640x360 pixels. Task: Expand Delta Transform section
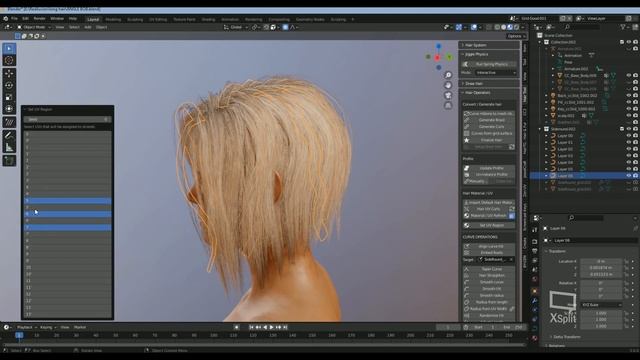pyautogui.click(x=567, y=337)
